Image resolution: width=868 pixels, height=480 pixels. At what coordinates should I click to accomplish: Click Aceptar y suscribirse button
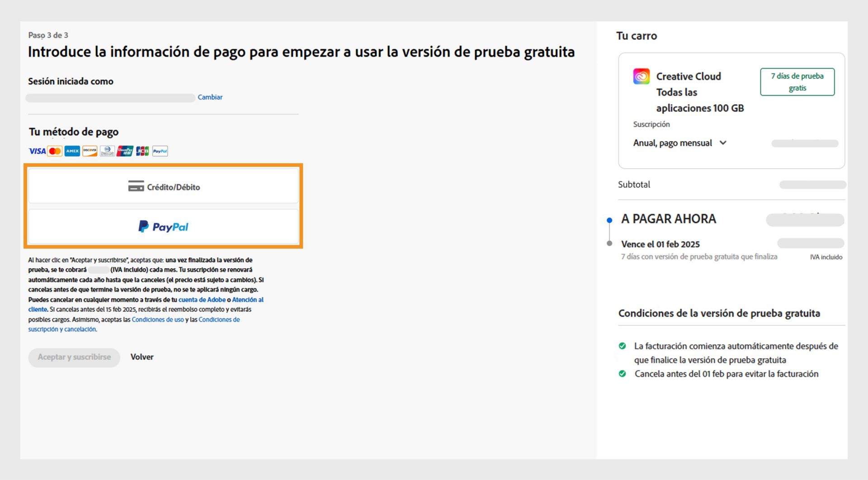click(x=74, y=357)
